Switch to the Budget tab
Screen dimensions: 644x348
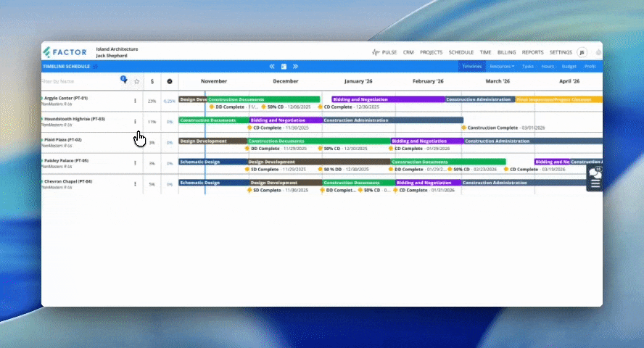(569, 66)
